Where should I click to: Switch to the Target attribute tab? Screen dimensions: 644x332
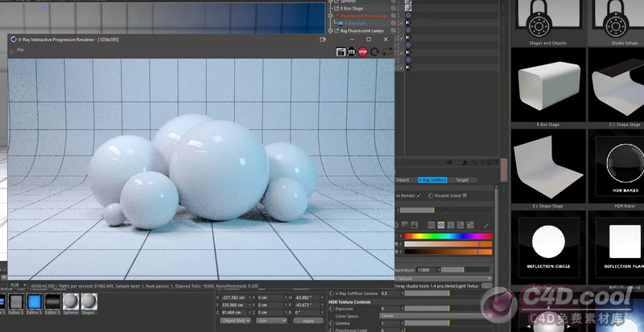(462, 180)
